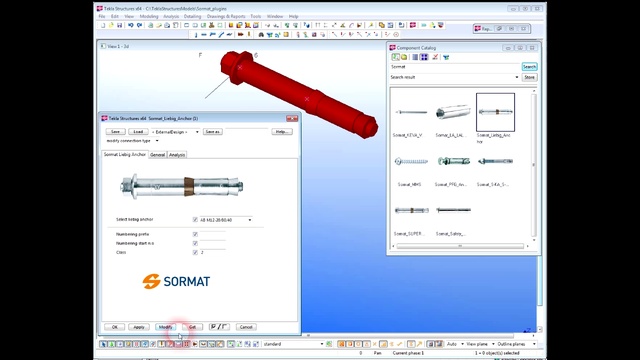Viewport: 640px width, 360px height.
Task: Click the orange X snap icon in bottom toolbar
Action: click(375, 344)
